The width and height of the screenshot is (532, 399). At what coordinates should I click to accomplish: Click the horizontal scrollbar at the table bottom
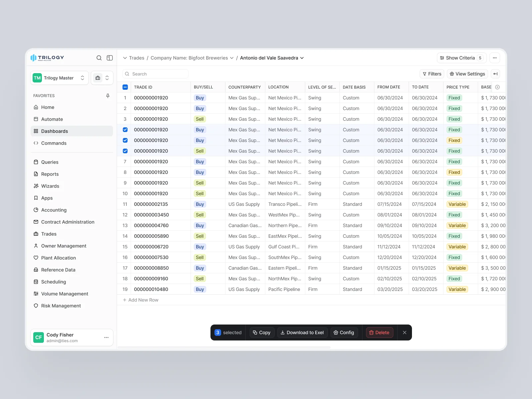click(x=224, y=347)
